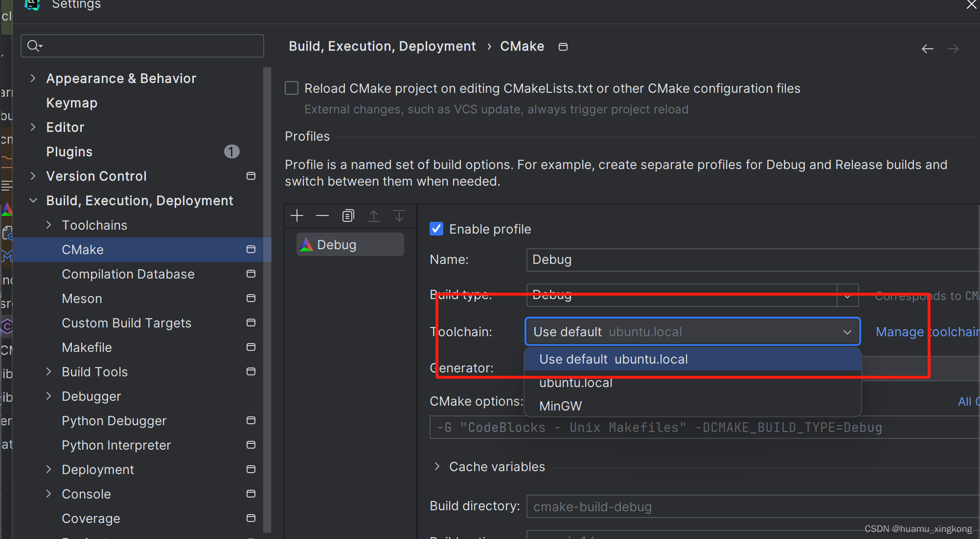Click the add profile plus icon
This screenshot has width=980, height=539.
297,216
